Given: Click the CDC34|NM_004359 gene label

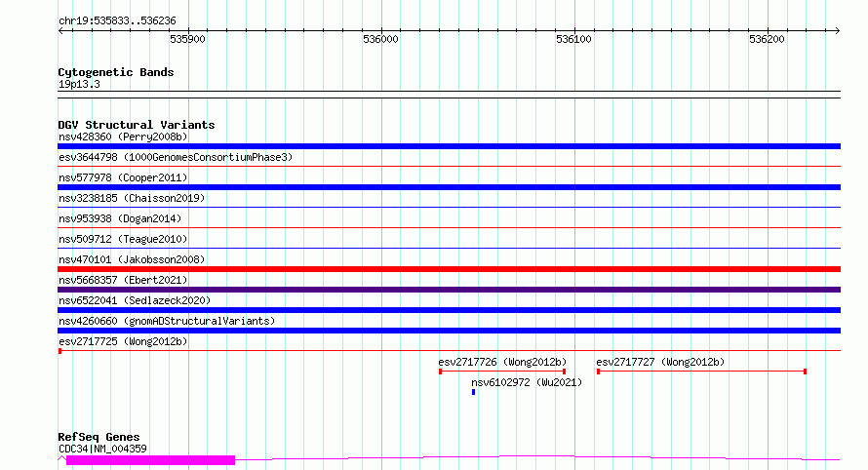Looking at the screenshot, I should 103,449.
